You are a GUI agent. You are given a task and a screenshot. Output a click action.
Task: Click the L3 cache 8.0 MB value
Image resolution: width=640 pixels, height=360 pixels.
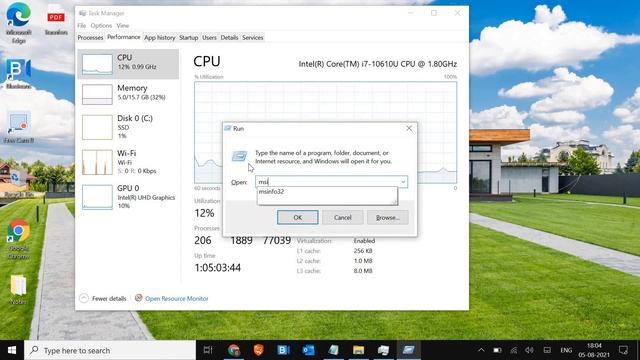(363, 271)
